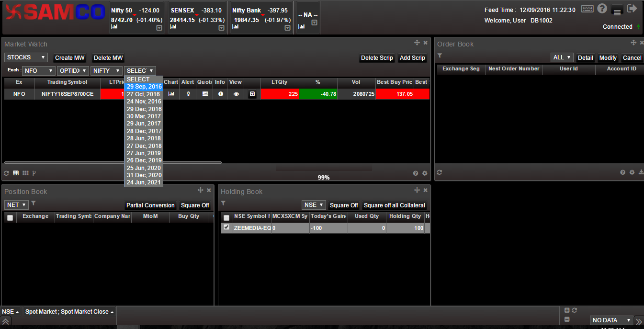Click the Add Scrip button
Viewport: 644px width, 329px height.
pyautogui.click(x=412, y=58)
